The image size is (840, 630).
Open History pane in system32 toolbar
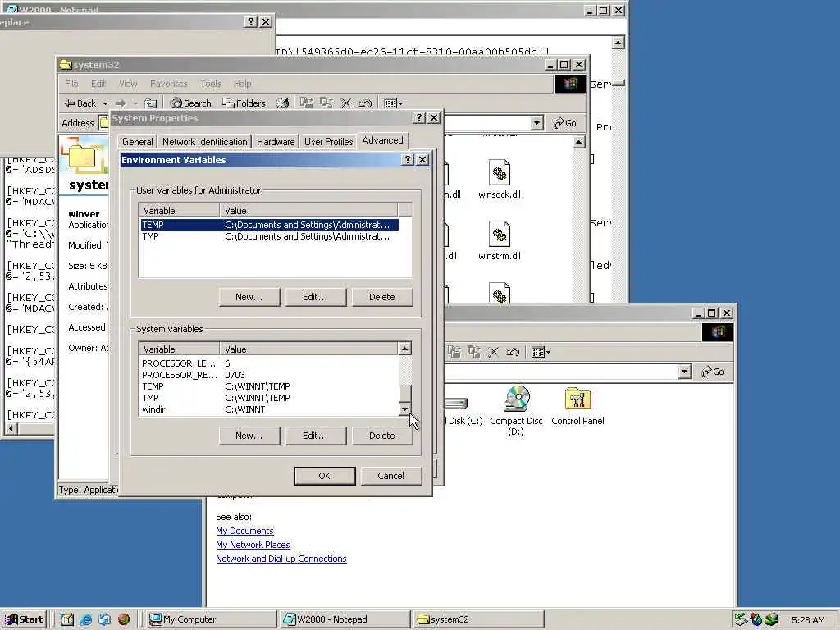pyautogui.click(x=282, y=103)
